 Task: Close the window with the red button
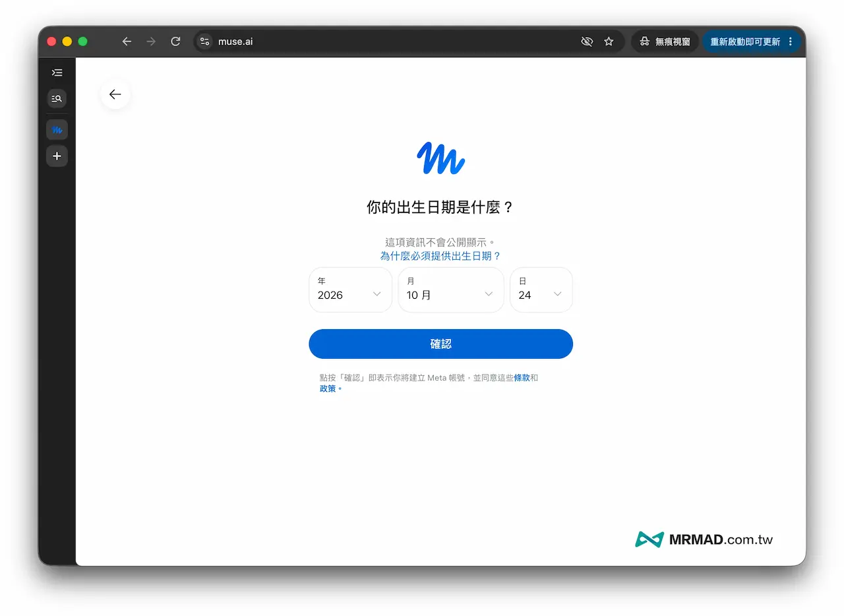click(x=51, y=42)
